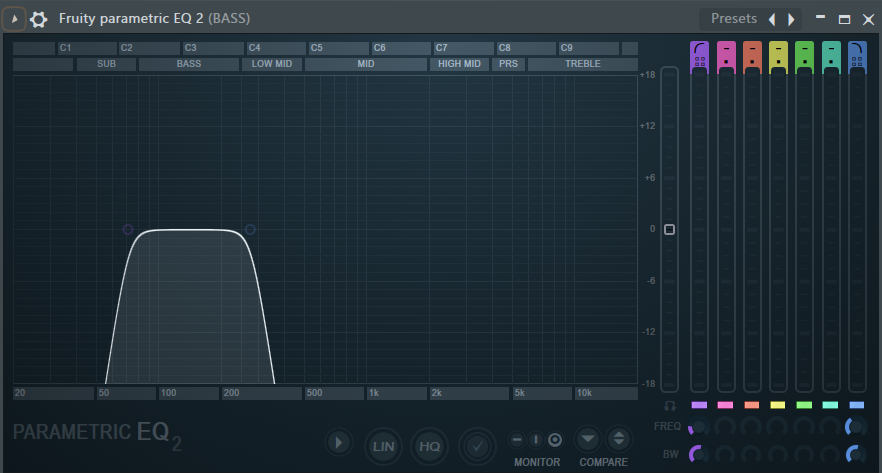
Task: Click the band 1 handle on the EQ graph
Action: 128,229
